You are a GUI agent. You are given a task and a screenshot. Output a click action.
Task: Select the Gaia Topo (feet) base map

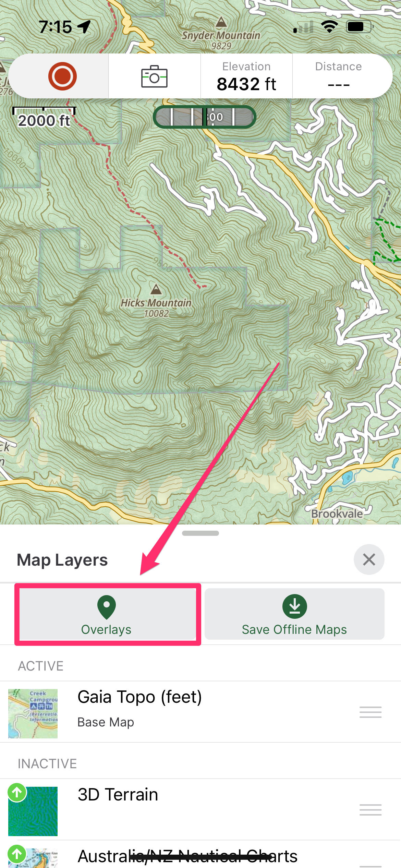coord(200,712)
